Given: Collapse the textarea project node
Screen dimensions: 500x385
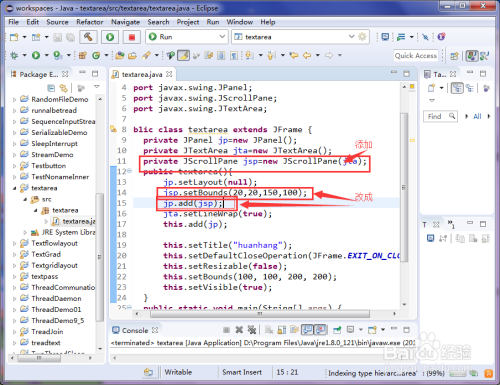Looking at the screenshot, I should (x=14, y=188).
